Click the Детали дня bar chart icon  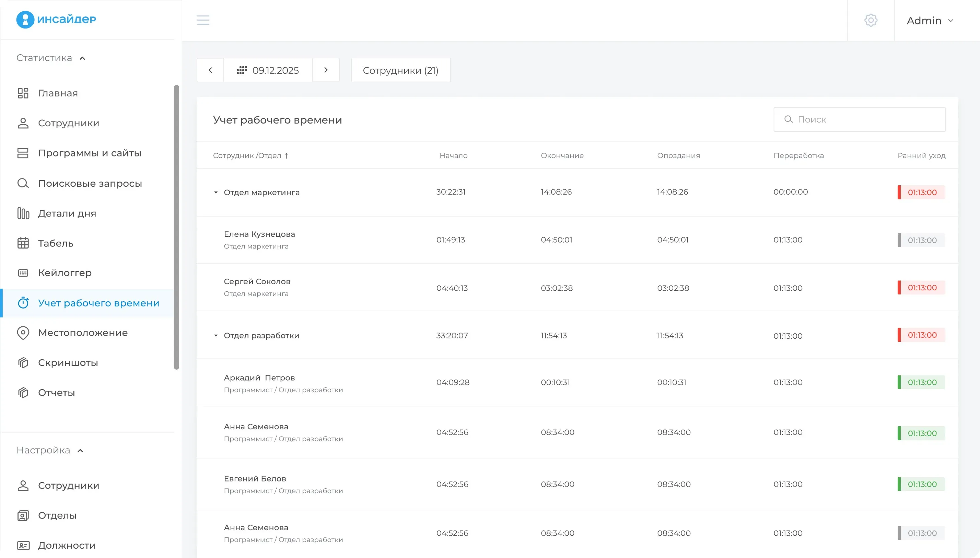pyautogui.click(x=23, y=213)
